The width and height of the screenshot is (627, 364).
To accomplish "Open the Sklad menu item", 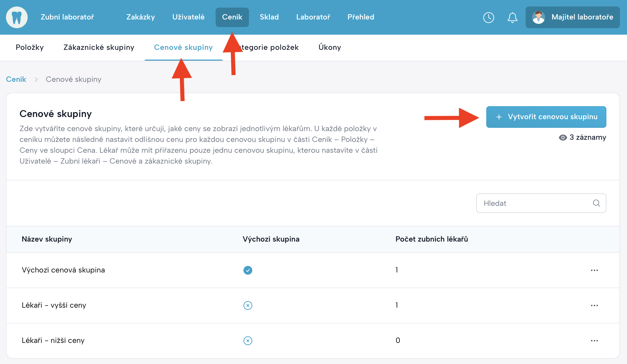I will tap(269, 17).
